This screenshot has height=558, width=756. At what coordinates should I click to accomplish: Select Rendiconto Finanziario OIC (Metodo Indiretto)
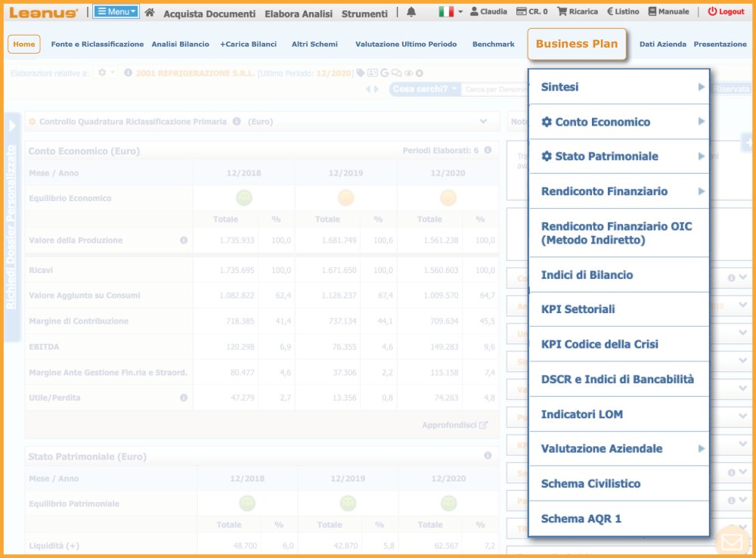coord(619,233)
